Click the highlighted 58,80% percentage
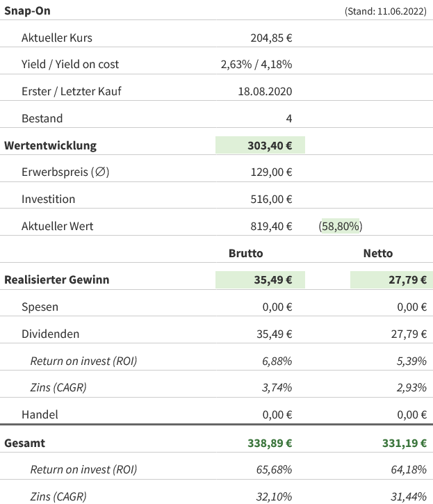 pyautogui.click(x=341, y=226)
